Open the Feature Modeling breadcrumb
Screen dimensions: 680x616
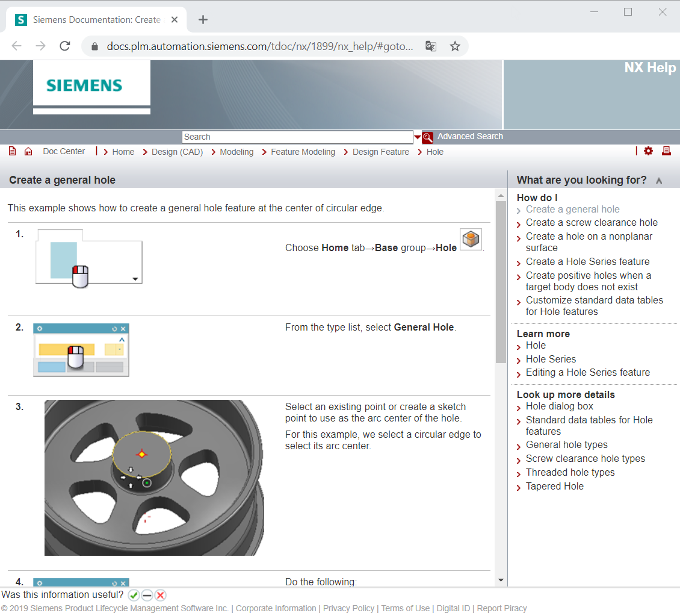pyautogui.click(x=303, y=152)
